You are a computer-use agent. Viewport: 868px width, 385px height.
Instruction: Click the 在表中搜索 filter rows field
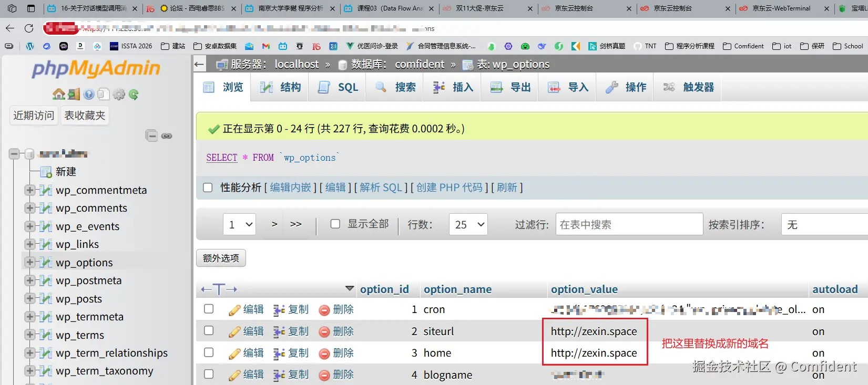(x=629, y=224)
